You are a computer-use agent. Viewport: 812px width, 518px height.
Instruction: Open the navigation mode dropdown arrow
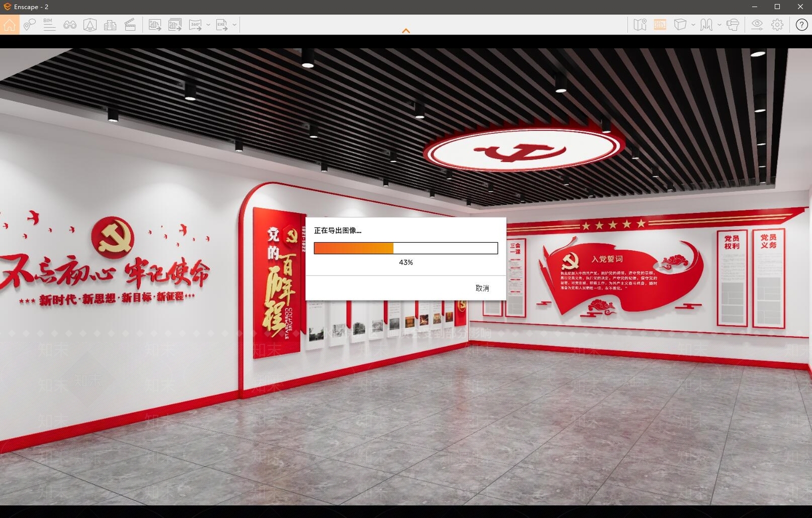pyautogui.click(x=719, y=24)
